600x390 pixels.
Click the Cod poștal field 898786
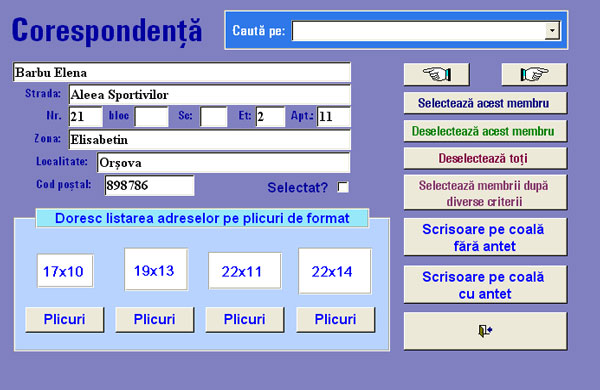tap(149, 185)
